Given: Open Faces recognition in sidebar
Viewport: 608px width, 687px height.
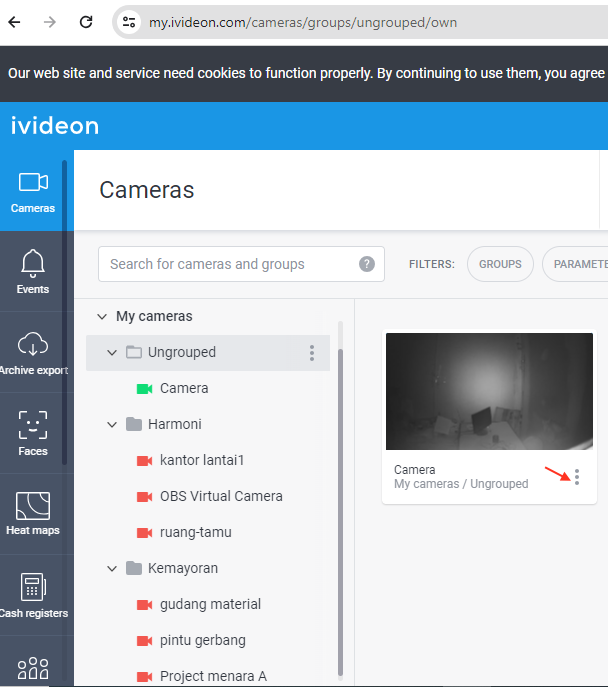Looking at the screenshot, I should click(x=33, y=433).
